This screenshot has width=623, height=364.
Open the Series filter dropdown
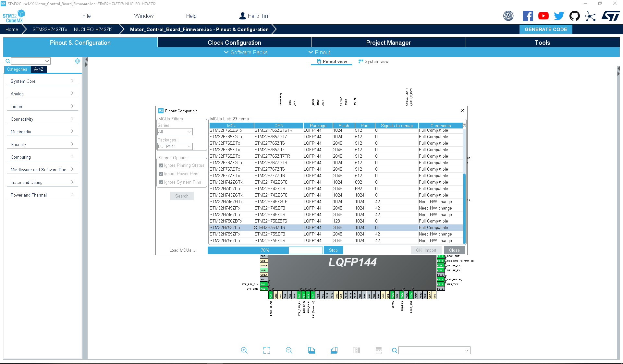[175, 132]
